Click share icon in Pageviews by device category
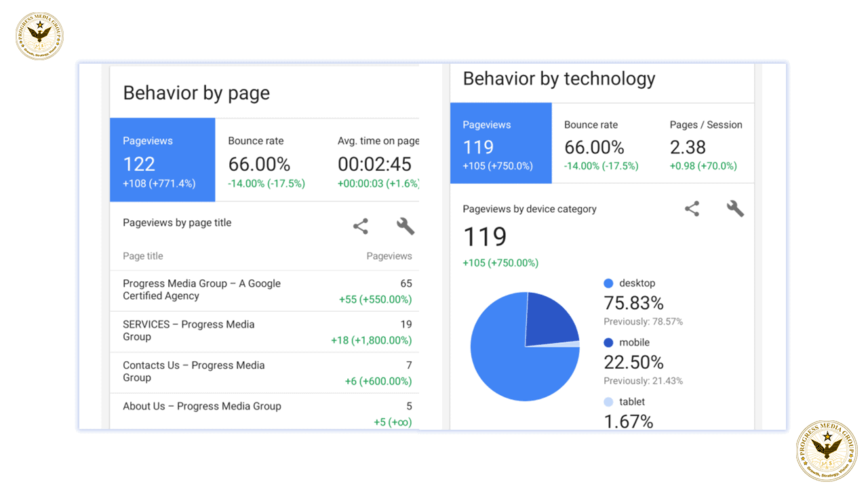 (692, 209)
